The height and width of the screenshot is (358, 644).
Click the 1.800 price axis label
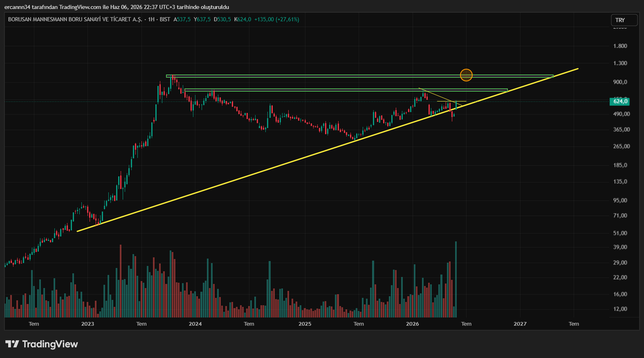620,46
